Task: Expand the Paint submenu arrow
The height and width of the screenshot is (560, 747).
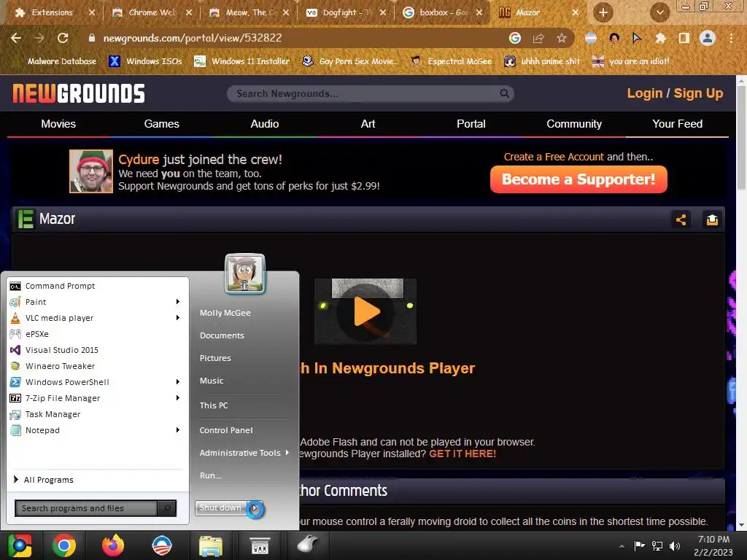Action: point(178,301)
